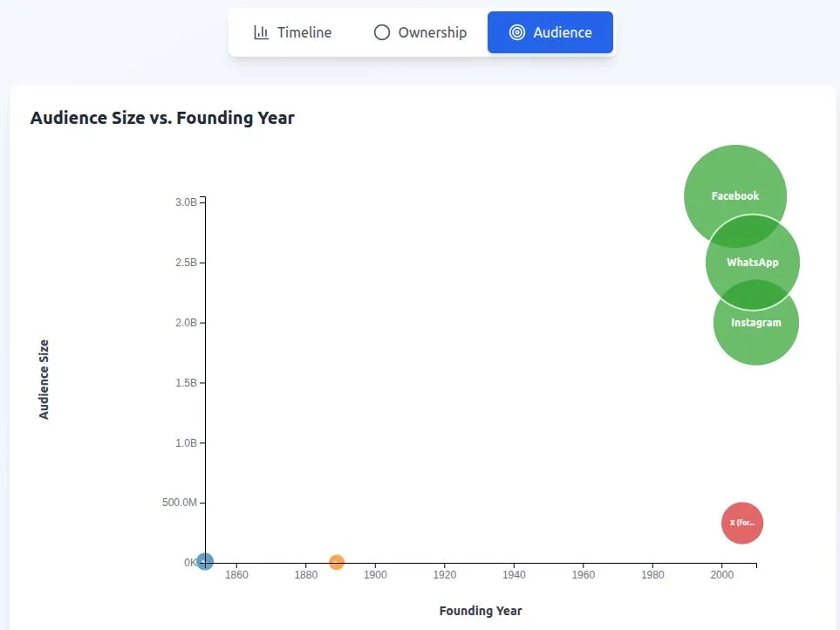This screenshot has width=840, height=630.
Task: Click the '1920' x-axis label
Action: tap(445, 575)
